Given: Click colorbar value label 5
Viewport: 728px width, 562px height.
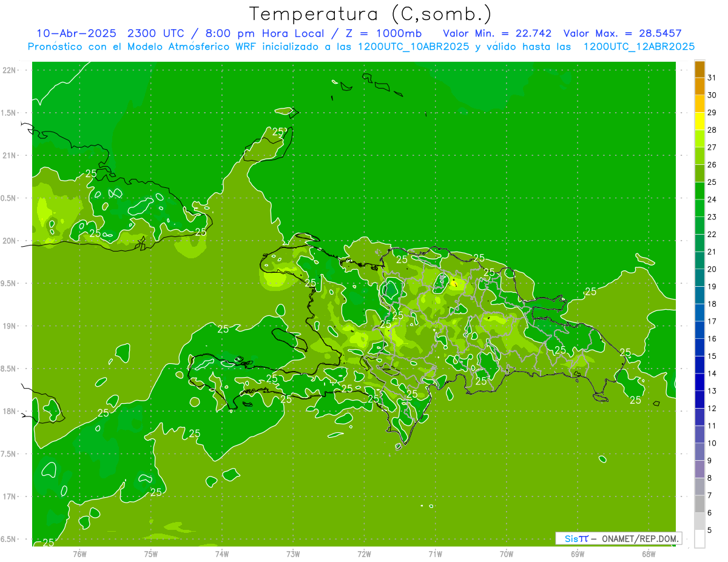Looking at the screenshot, I should click(x=709, y=530).
